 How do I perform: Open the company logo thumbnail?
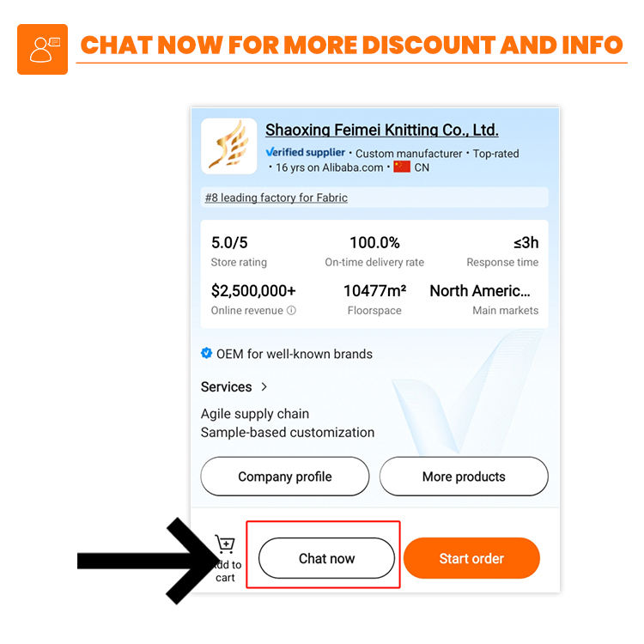coord(228,146)
